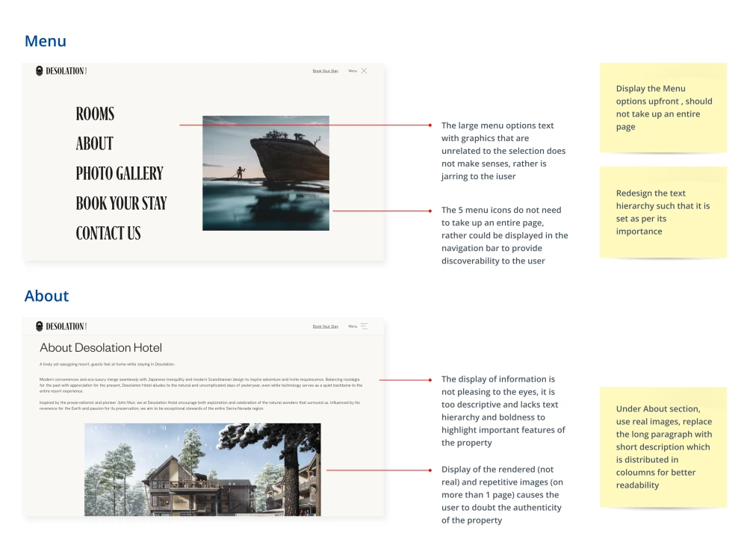747x560 pixels.
Task: Click the 'About Desolation Hotel' heading
Action: [101, 348]
